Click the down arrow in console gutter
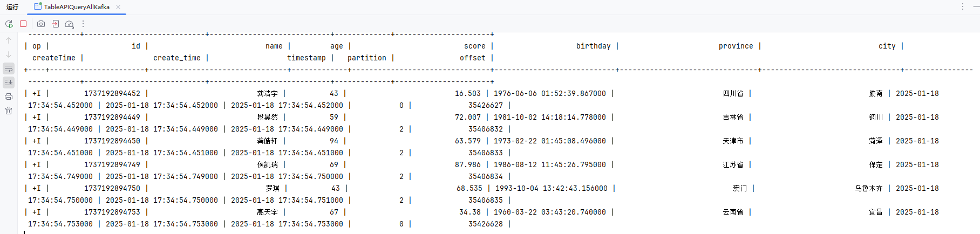This screenshot has width=980, height=234. (x=9, y=54)
